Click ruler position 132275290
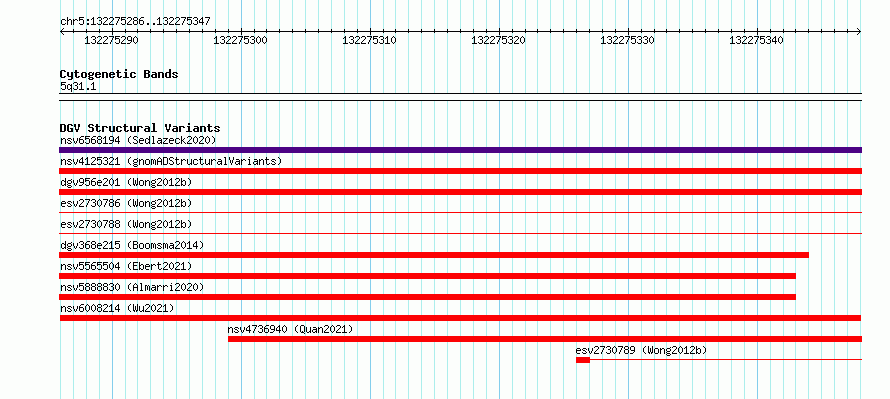The image size is (890, 399). click(x=111, y=40)
